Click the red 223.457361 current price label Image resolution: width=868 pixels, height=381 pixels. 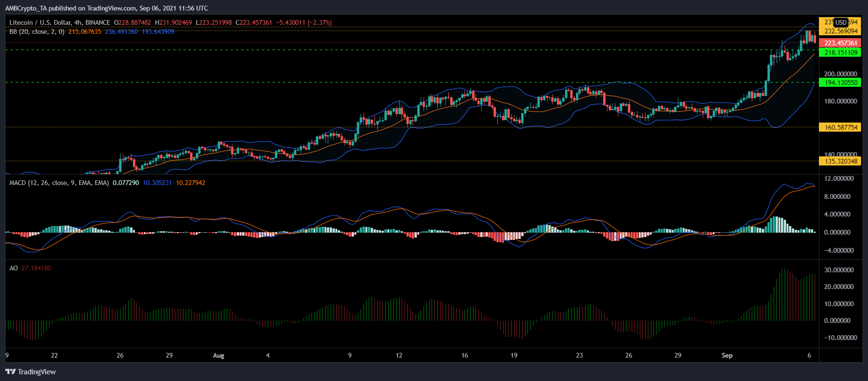(841, 43)
